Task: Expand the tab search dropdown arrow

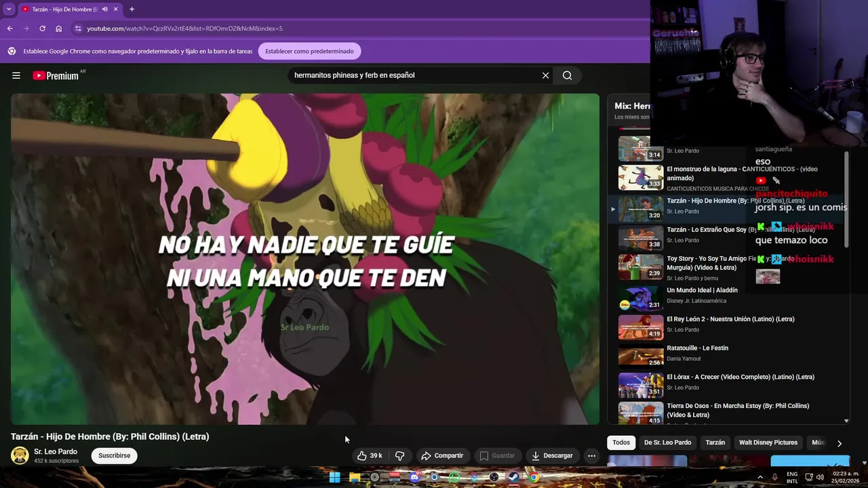Action: 8,9
